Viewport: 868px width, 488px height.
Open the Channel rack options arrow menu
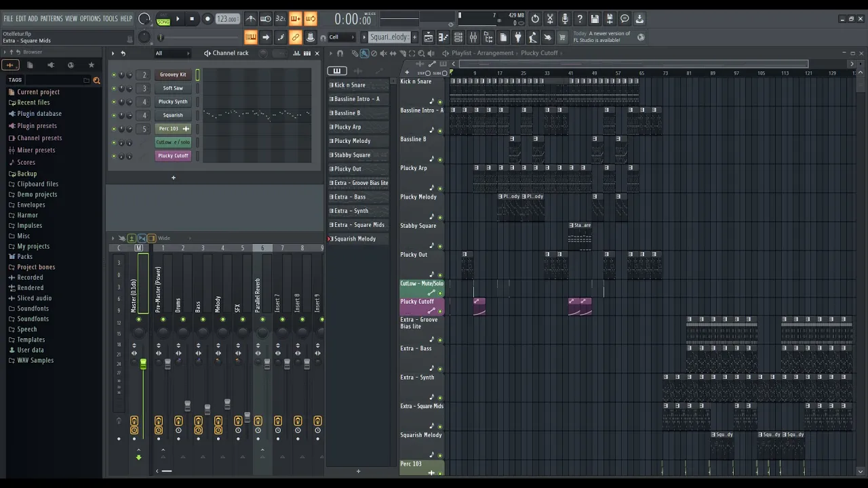pyautogui.click(x=113, y=53)
